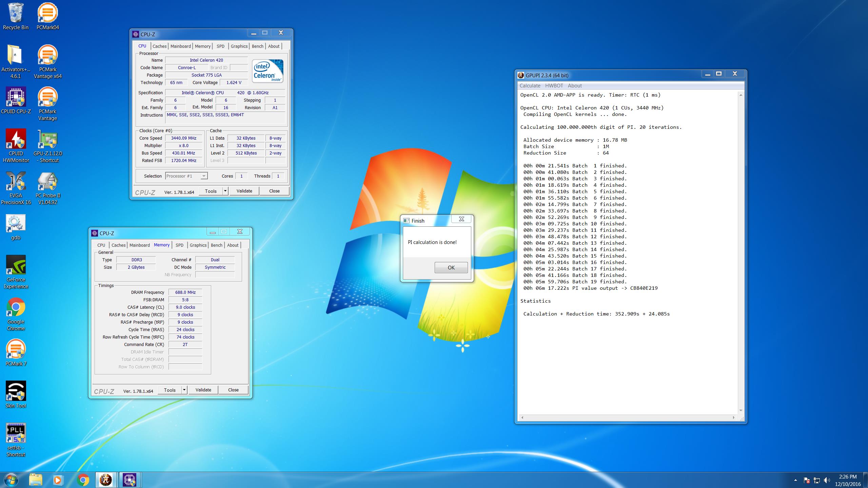Click Tools button in upper CPU-Z window

click(211, 191)
